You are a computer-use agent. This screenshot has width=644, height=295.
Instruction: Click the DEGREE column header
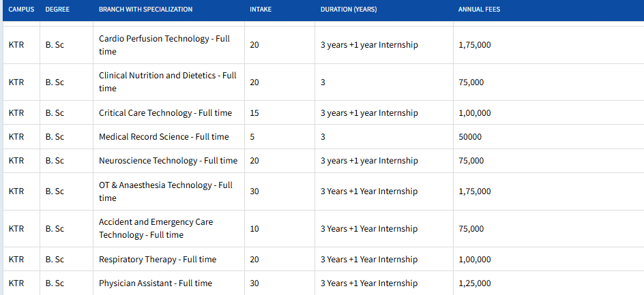57,10
